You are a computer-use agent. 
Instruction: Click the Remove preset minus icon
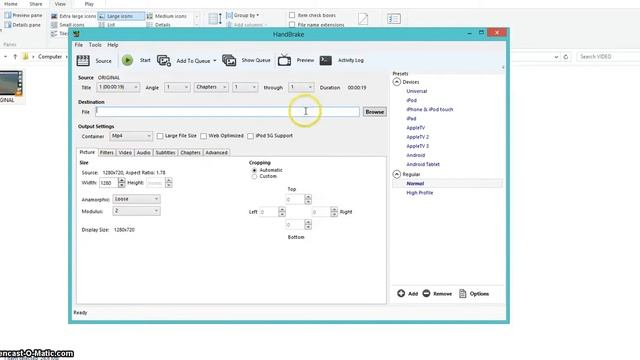(426, 293)
